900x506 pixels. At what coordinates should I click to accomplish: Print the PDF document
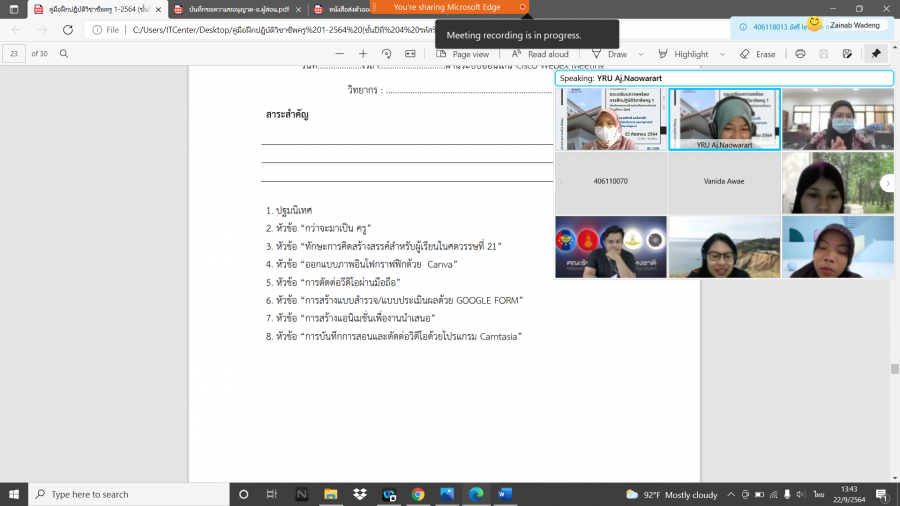coord(800,54)
